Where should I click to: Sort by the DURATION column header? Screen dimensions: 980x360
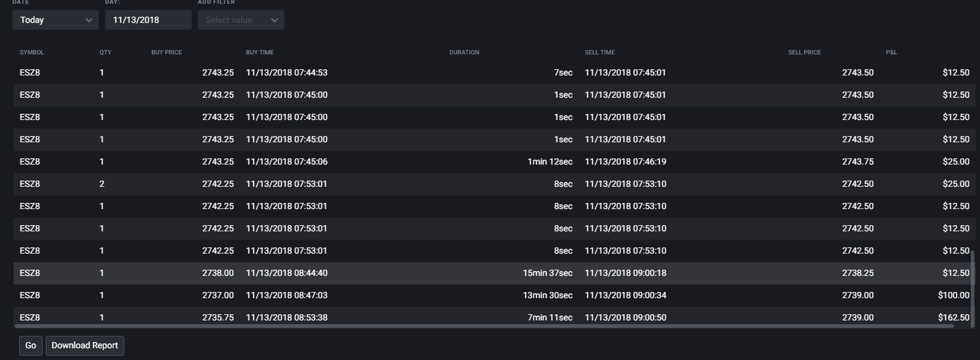464,53
